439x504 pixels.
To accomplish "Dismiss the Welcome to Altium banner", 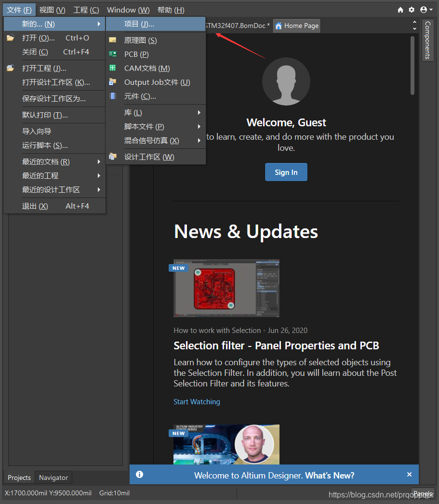I will 409,475.
